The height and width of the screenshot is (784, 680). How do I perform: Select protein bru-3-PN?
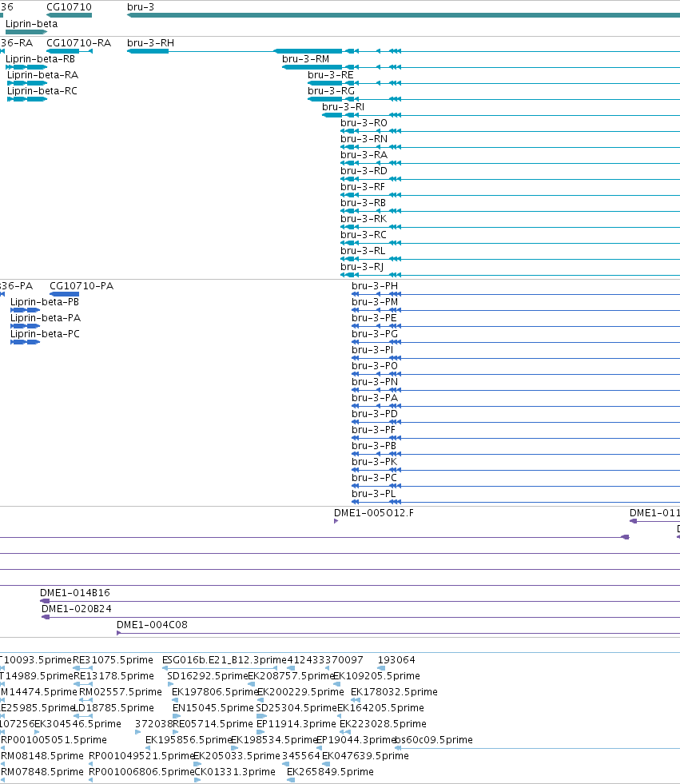click(x=375, y=382)
